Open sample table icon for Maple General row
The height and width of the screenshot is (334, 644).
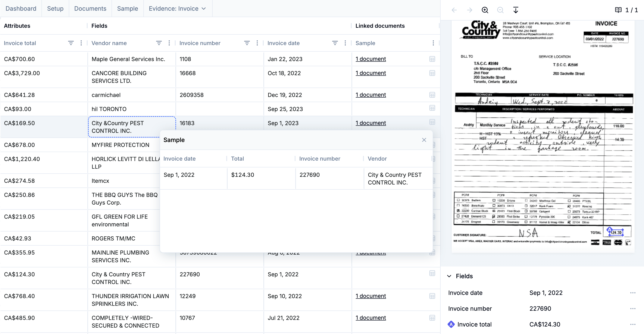click(432, 59)
